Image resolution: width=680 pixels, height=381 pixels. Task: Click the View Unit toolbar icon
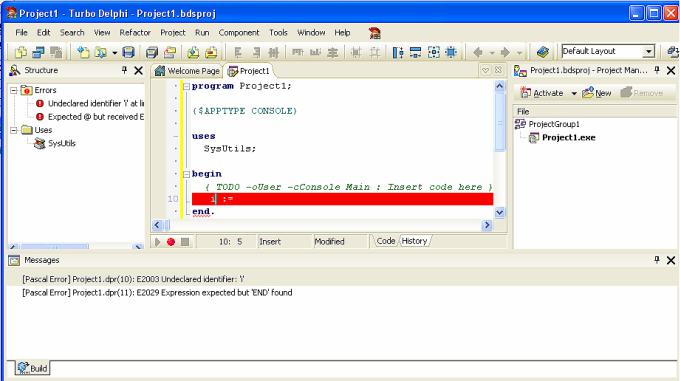coord(21,52)
